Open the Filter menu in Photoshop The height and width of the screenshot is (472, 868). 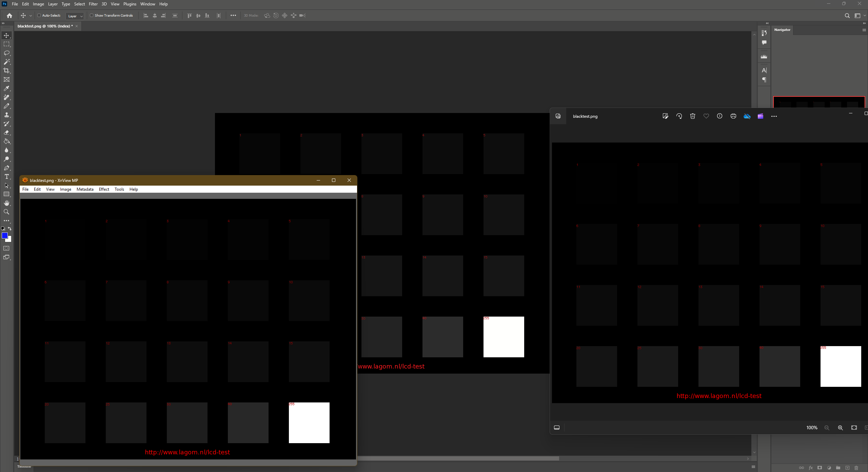93,4
